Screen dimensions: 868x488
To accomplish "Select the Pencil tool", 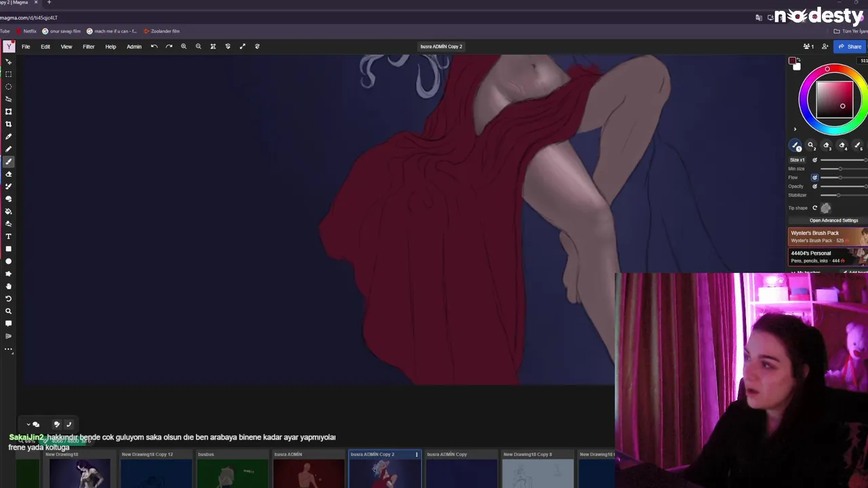I will pyautogui.click(x=9, y=149).
